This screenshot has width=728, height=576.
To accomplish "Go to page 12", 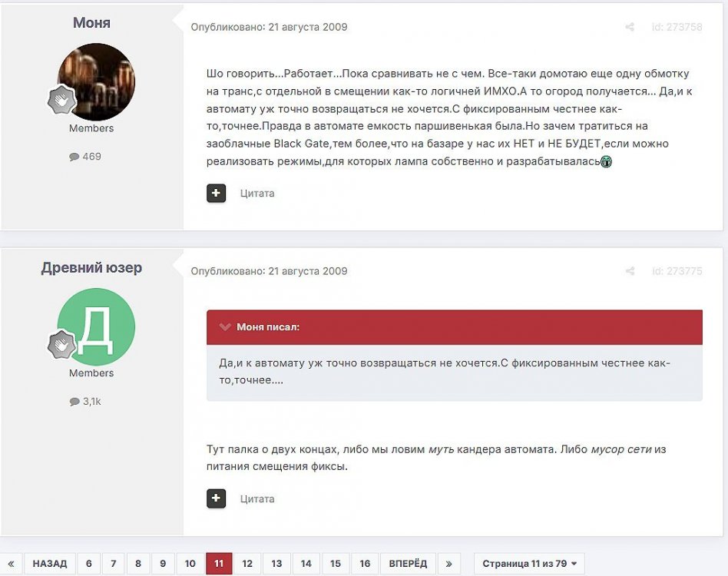I will [x=247, y=564].
